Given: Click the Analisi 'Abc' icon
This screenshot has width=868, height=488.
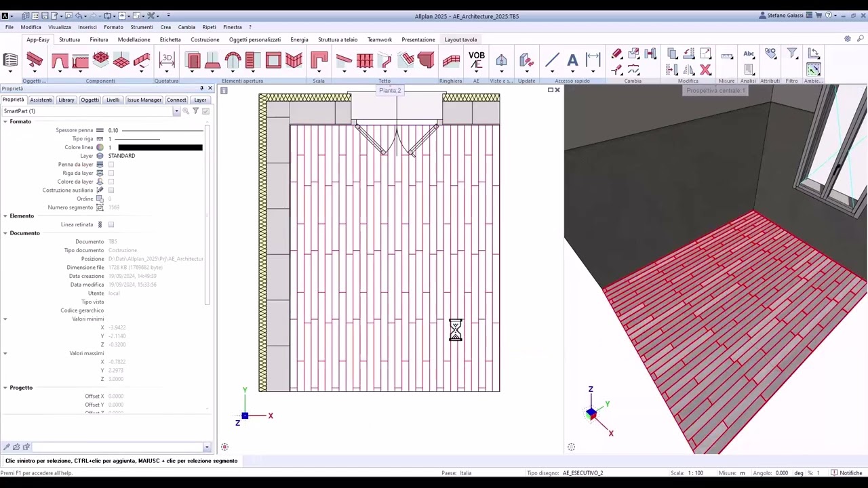Looking at the screenshot, I should 749,54.
